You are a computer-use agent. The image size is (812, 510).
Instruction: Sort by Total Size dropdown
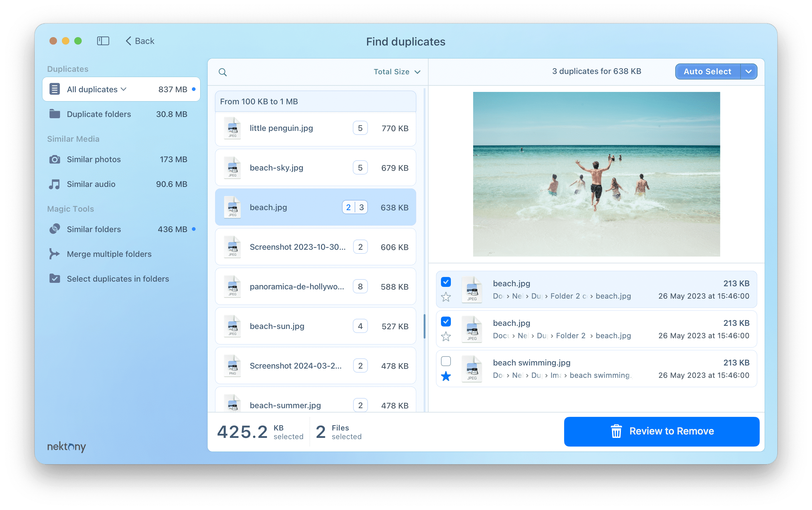[x=397, y=71]
